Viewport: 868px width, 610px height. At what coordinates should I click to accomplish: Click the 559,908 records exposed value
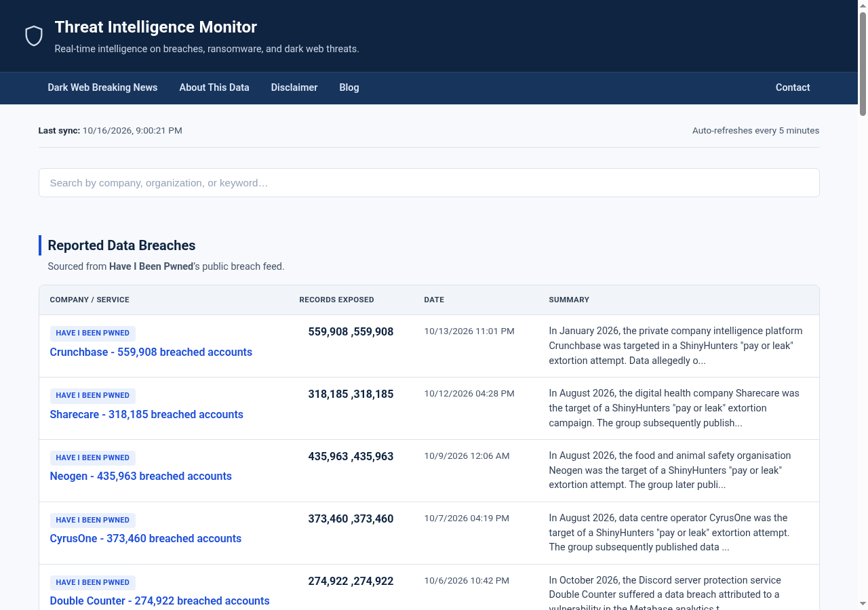(x=351, y=332)
